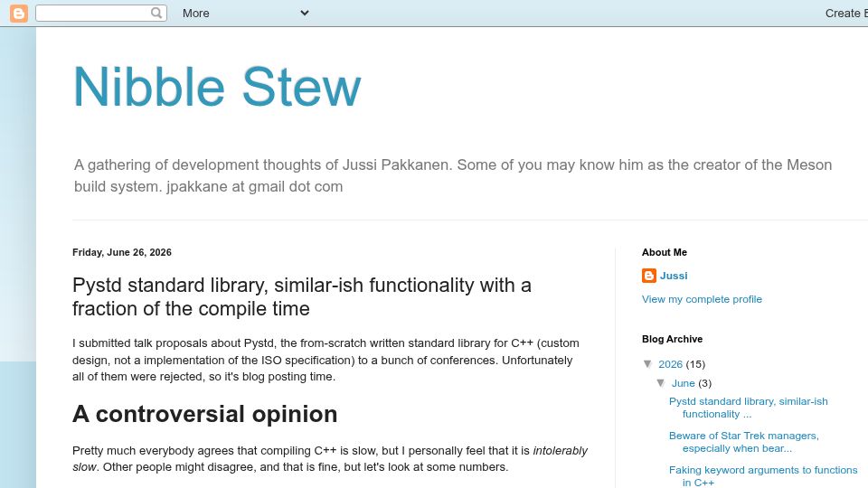Collapse the 2026 archive triangle
The image size is (868, 488).
point(647,363)
